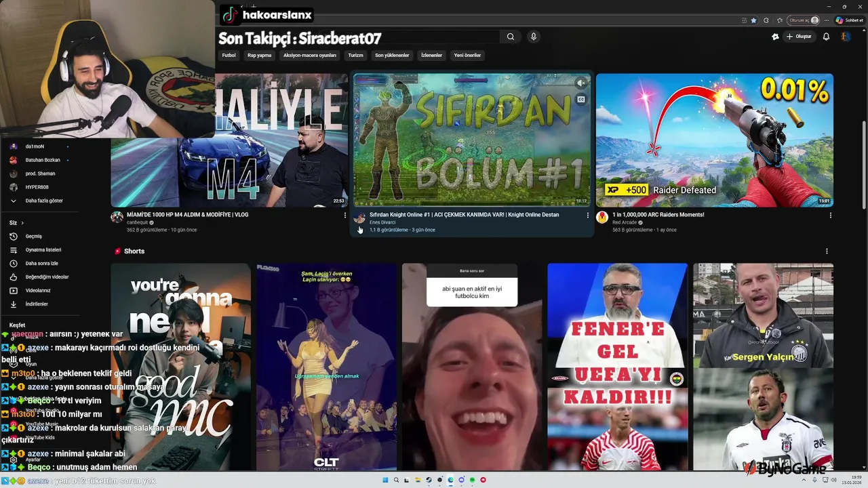
Task: Open the Windows Start menu
Action: (x=386, y=480)
